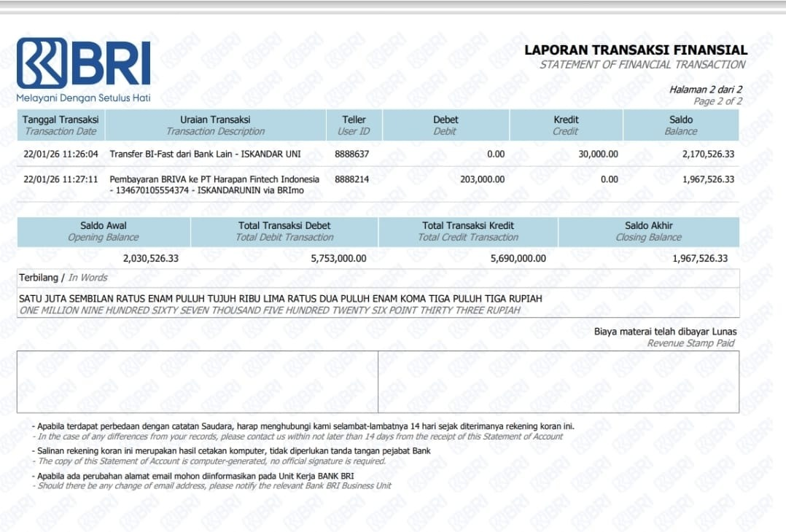Click the subtitle 'STATEMENT OF FINANCIAL TRANSACTION'
This screenshot has height=532, width=786.
642,65
